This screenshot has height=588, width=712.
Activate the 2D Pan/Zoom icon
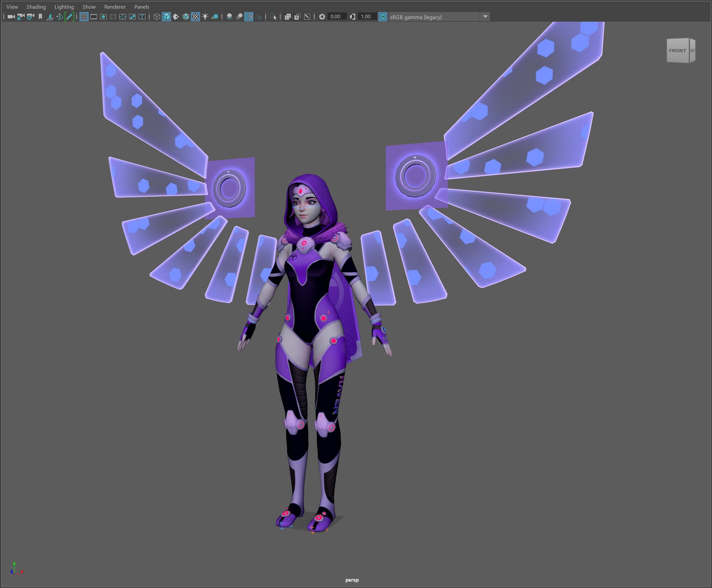60,17
